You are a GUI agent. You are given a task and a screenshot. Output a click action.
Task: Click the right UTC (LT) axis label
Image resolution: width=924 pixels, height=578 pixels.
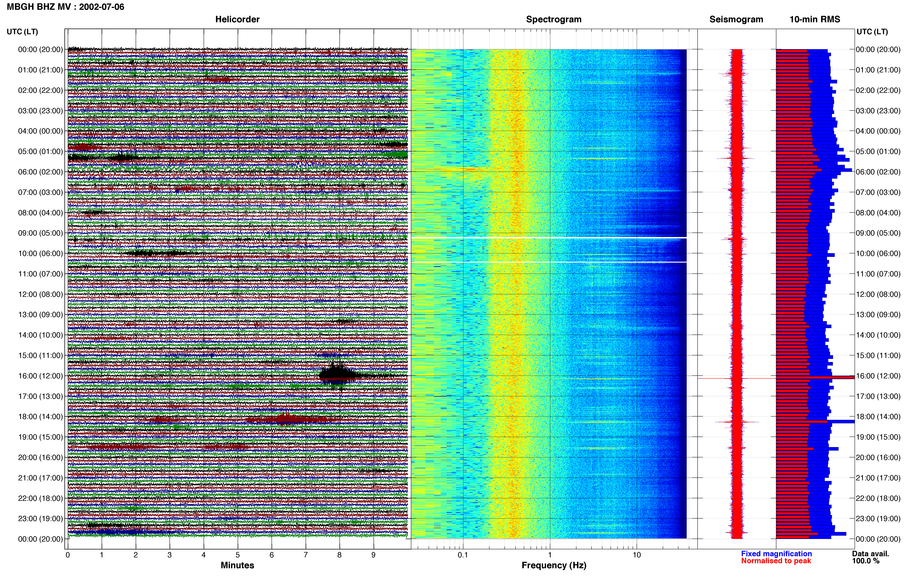click(872, 32)
